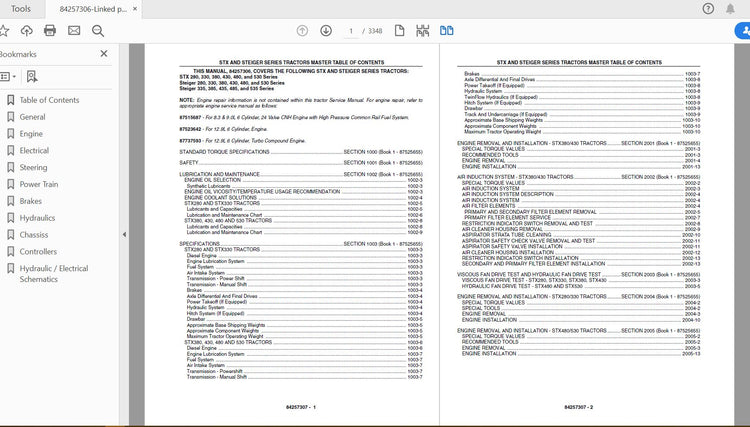The height and width of the screenshot is (427, 750).
Task: Open the Tools tab
Action: [x=21, y=9]
